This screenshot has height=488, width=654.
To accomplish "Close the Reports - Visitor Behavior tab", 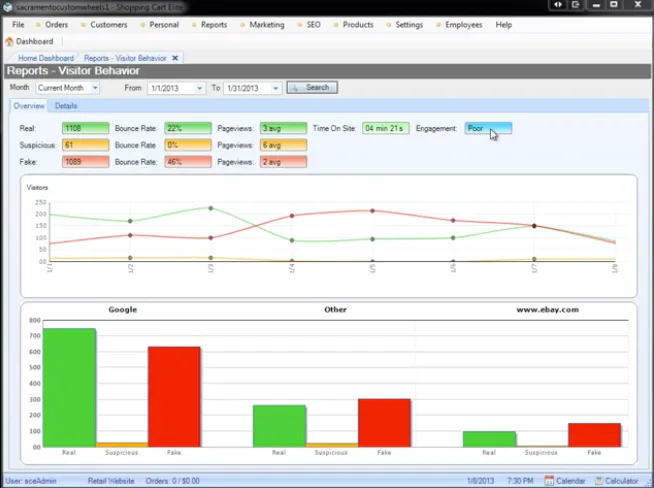I will [175, 58].
